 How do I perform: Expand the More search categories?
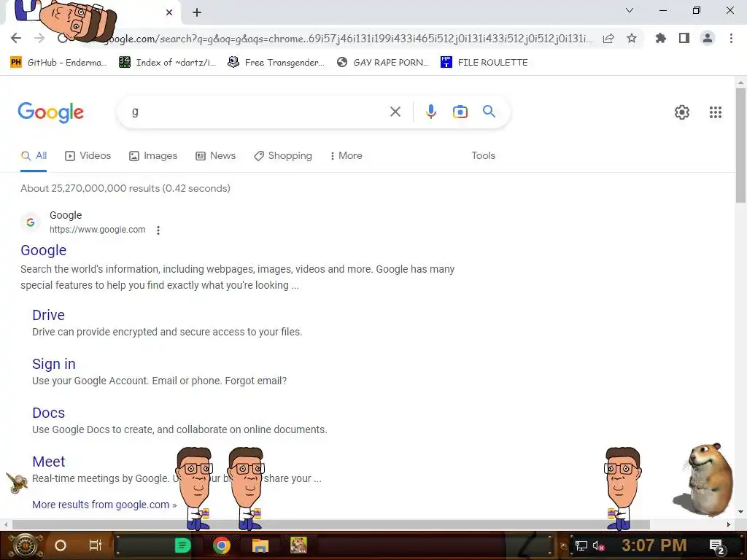click(x=347, y=156)
